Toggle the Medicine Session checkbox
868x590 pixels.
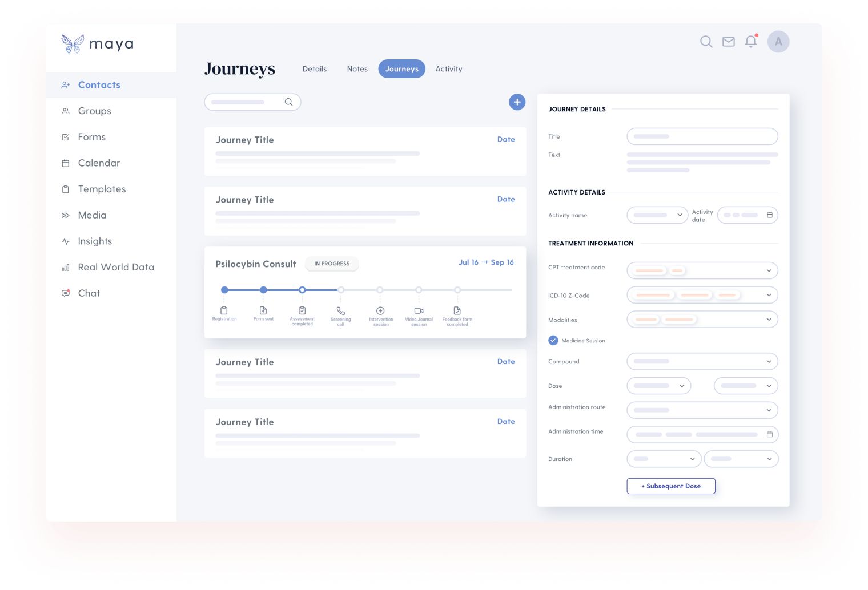click(553, 340)
